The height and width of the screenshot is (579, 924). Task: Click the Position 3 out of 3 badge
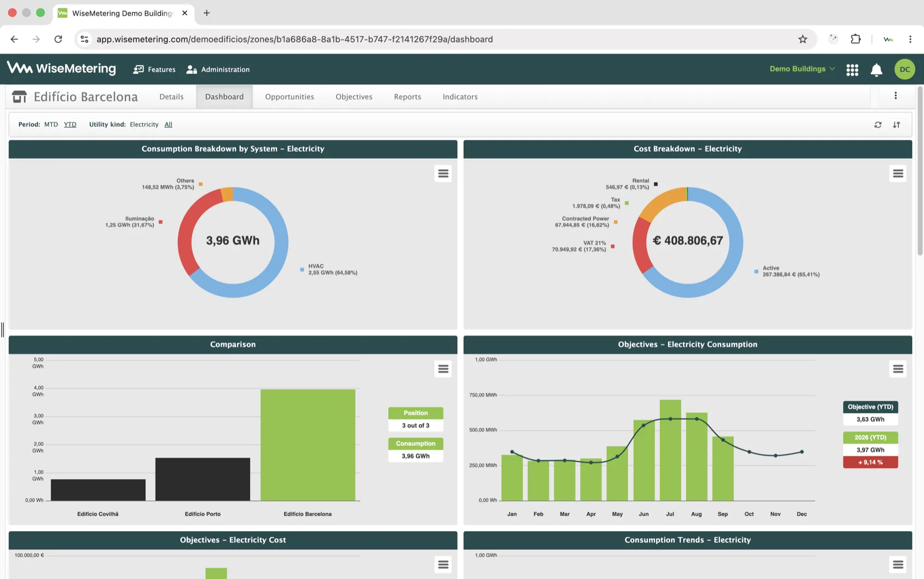[416, 419]
